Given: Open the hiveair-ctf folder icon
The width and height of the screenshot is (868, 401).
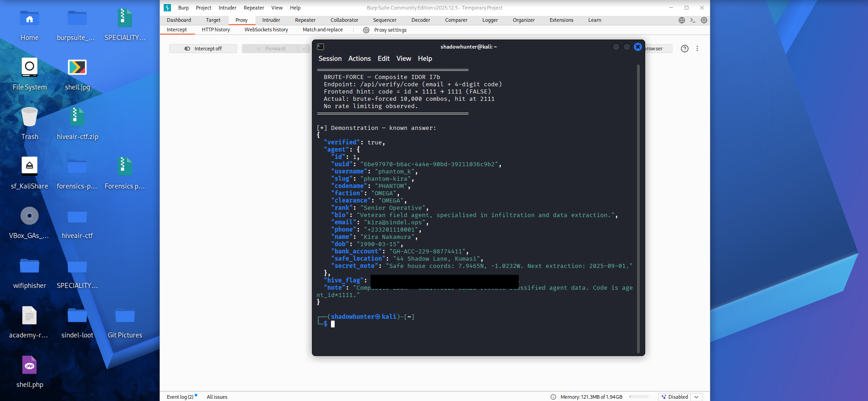Looking at the screenshot, I should (x=77, y=217).
